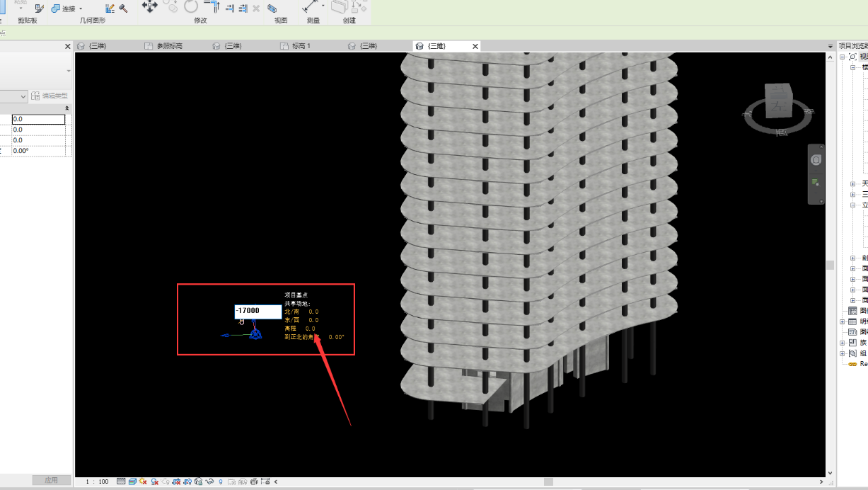Image resolution: width=868 pixels, height=490 pixels.
Task: Click the 编辑类型 (Edit Type) button
Action: coord(51,96)
